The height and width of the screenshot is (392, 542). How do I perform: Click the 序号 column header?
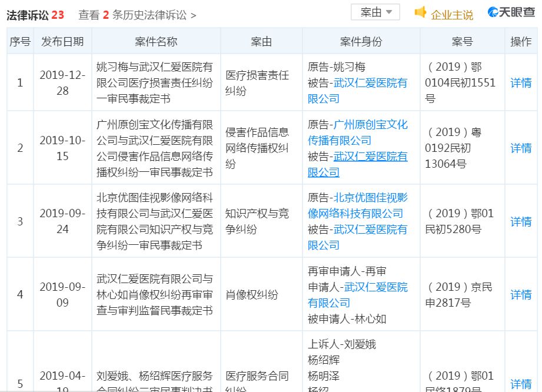click(20, 41)
